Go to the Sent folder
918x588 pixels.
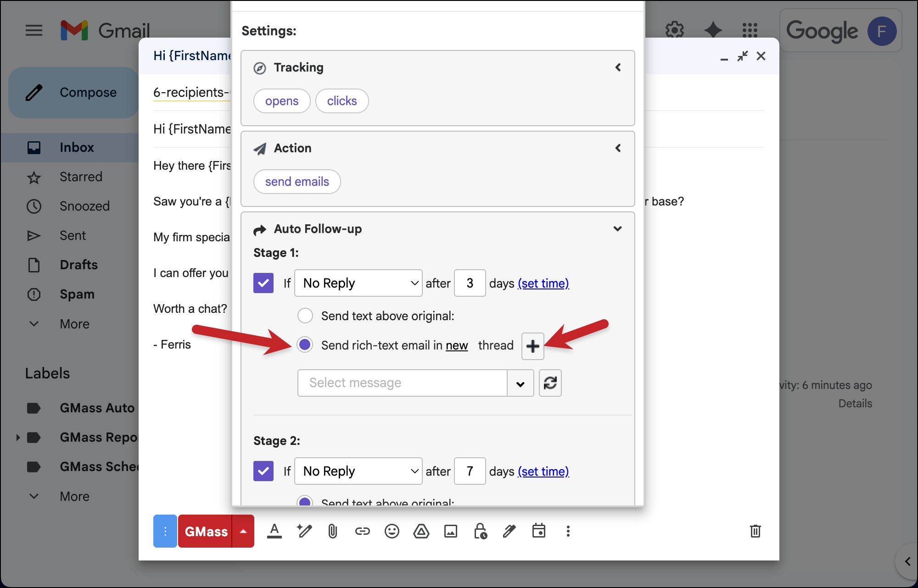tap(73, 235)
